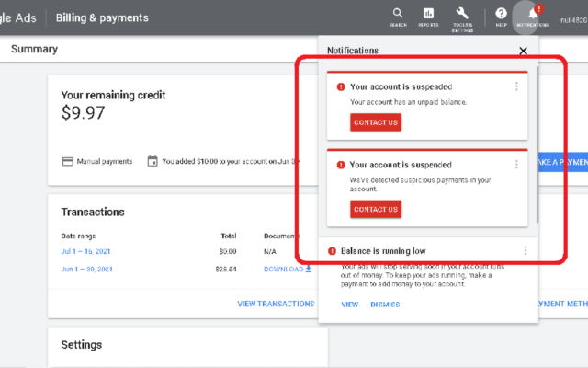This screenshot has width=588, height=368.
Task: Open Jul 1 – 16, 2021 date range
Action: point(85,251)
